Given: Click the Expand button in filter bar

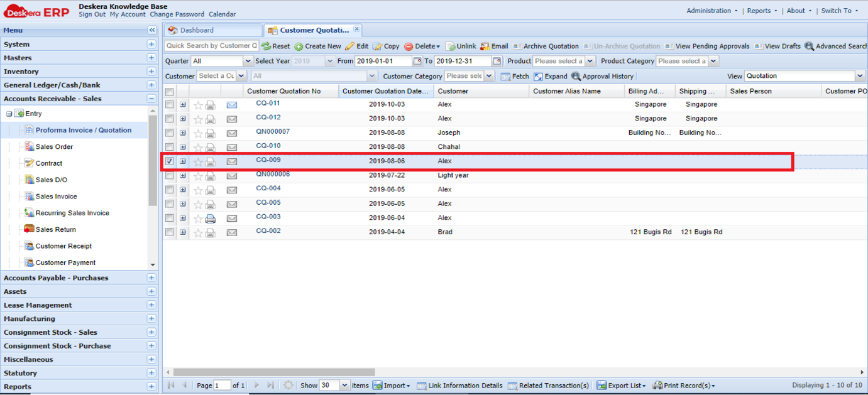Looking at the screenshot, I should click(551, 77).
